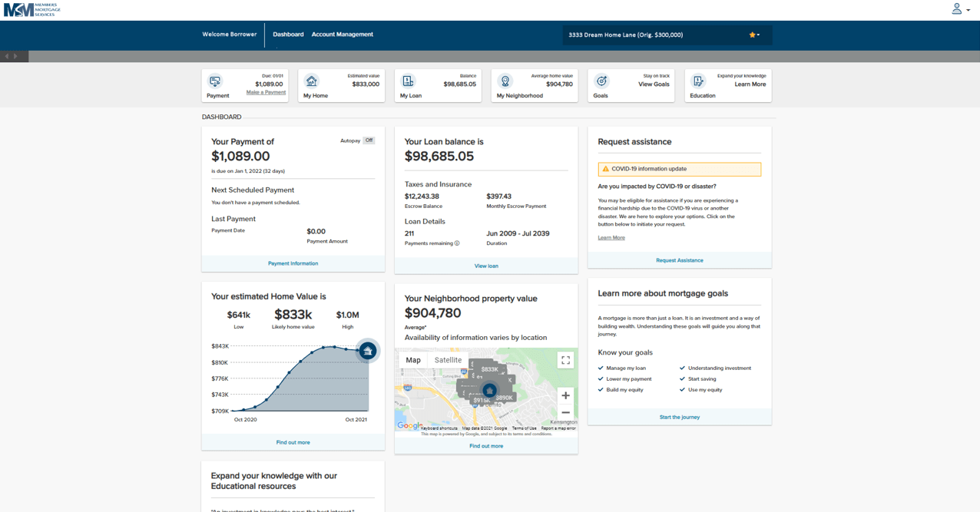The width and height of the screenshot is (980, 512).
Task: Switch map to Satellite view
Action: point(448,360)
